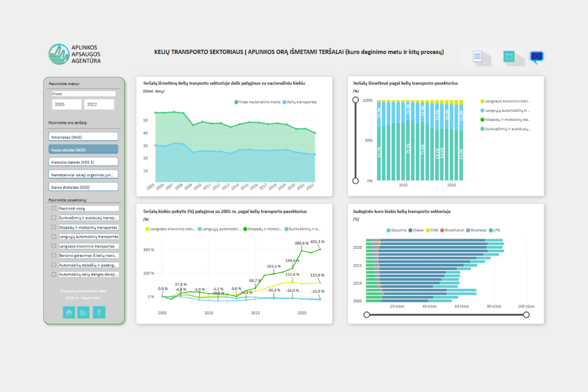This screenshot has width=588, height=392.
Task: Open the LinkedIn icon in sidebar
Action: coord(83,312)
